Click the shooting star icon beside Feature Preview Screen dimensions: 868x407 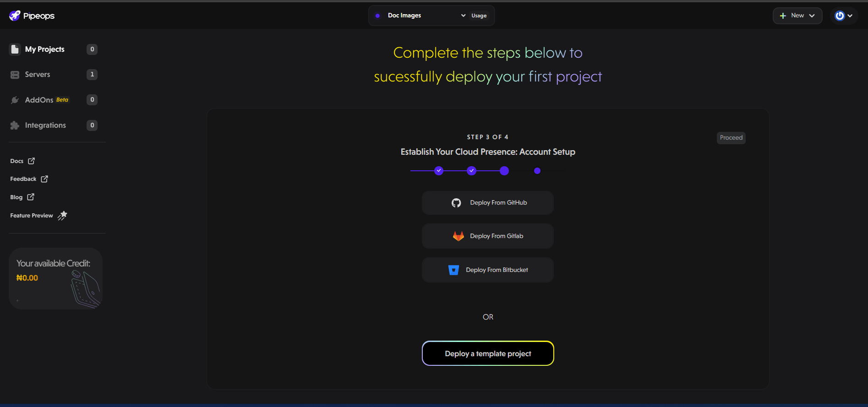[62, 216]
